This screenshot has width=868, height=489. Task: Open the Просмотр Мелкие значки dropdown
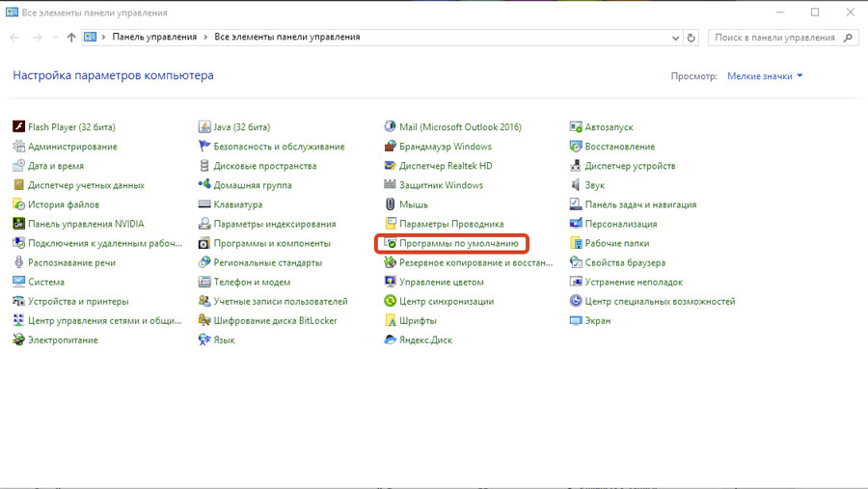click(x=765, y=76)
